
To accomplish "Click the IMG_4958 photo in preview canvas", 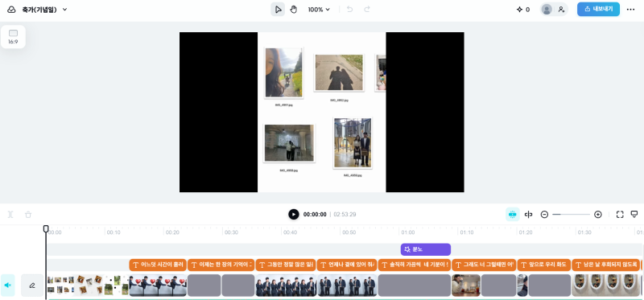I will (x=289, y=143).
